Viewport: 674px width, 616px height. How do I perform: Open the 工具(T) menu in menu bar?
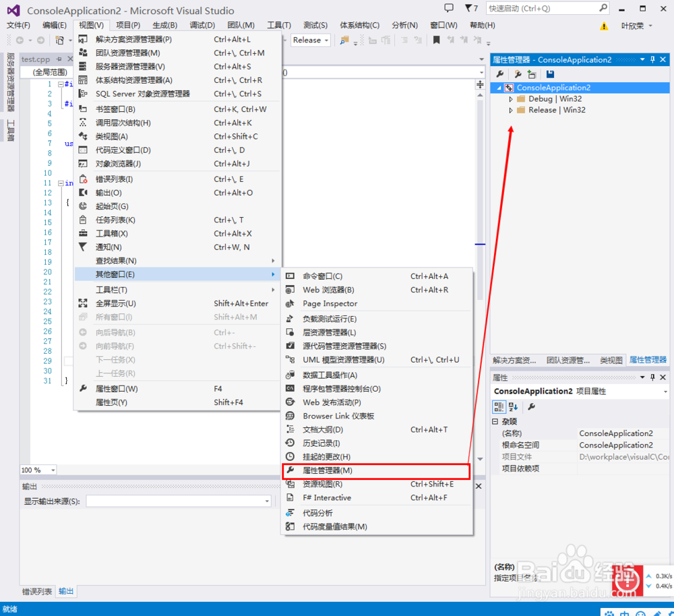(x=279, y=26)
